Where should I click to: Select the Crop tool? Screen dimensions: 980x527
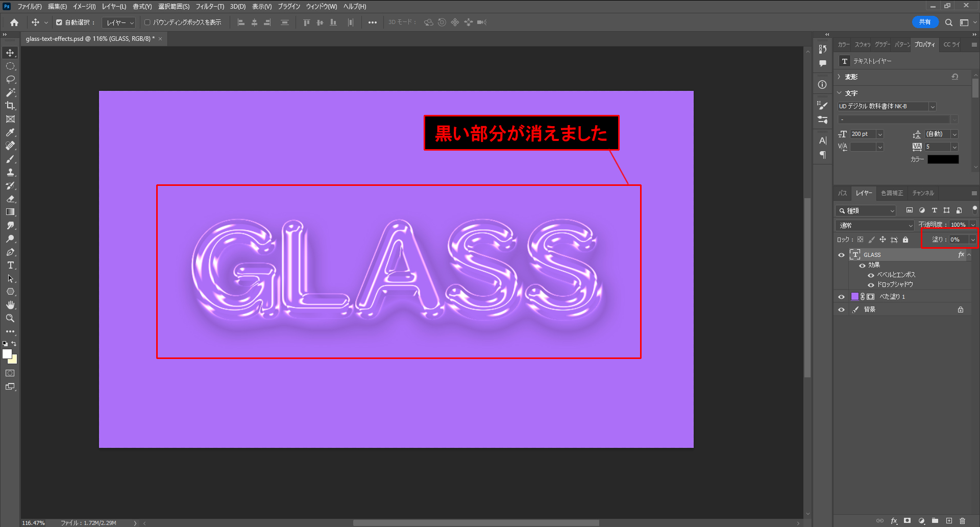coord(10,106)
